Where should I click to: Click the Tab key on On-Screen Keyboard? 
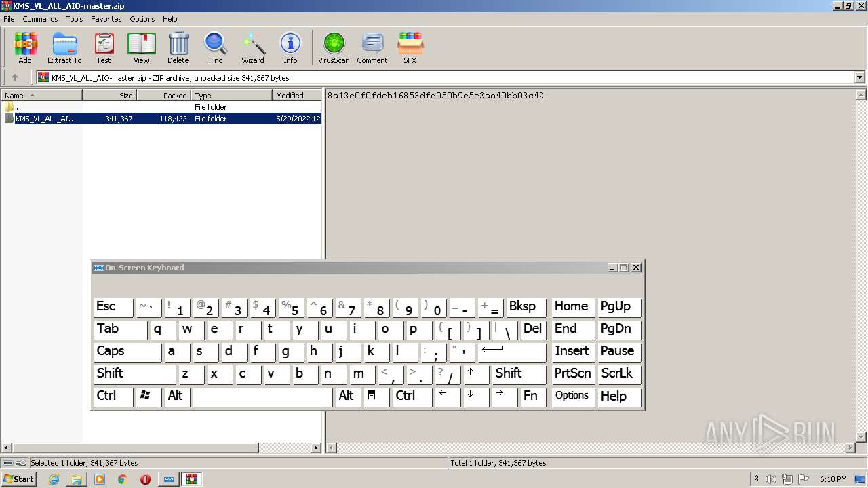click(120, 329)
